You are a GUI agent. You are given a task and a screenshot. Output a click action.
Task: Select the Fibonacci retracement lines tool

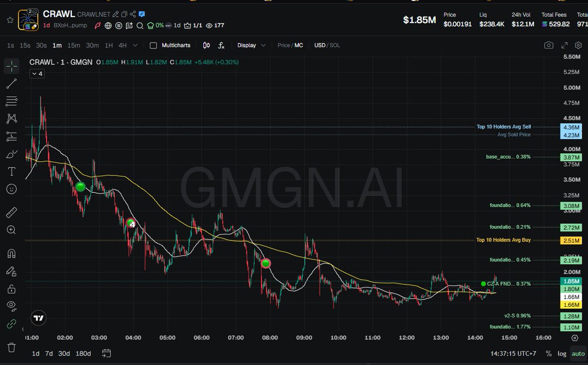tap(12, 102)
